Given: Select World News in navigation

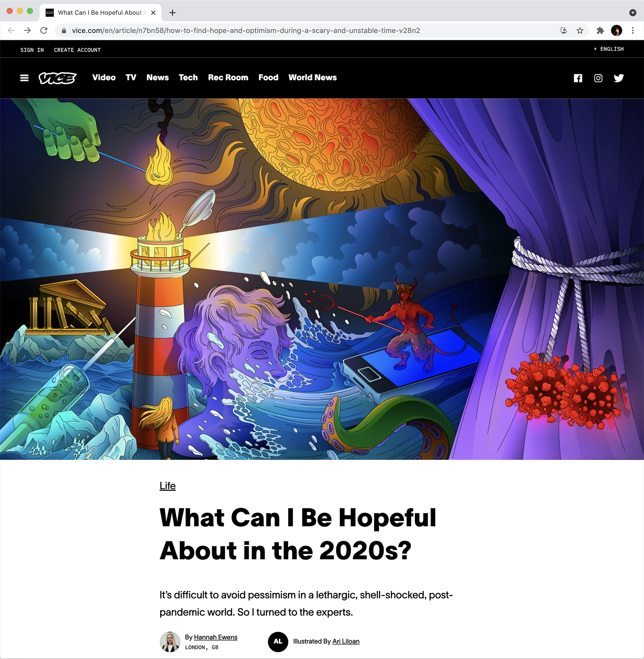Looking at the screenshot, I should (313, 78).
